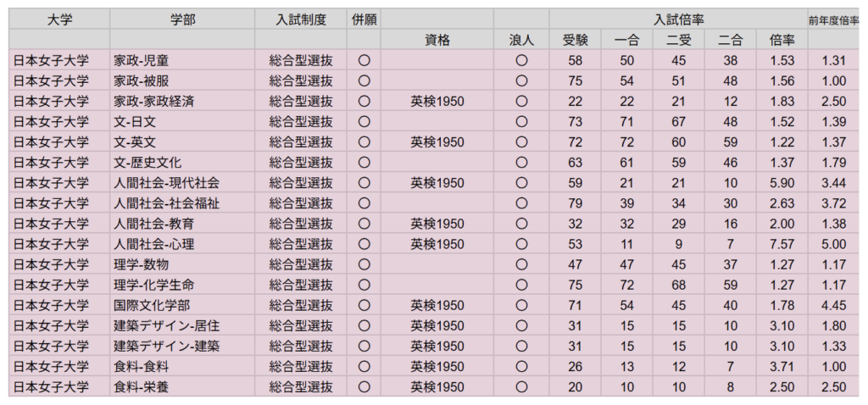The image size is (868, 405).
Task: Click the 国際文化学部 cell
Action: [x=182, y=305]
